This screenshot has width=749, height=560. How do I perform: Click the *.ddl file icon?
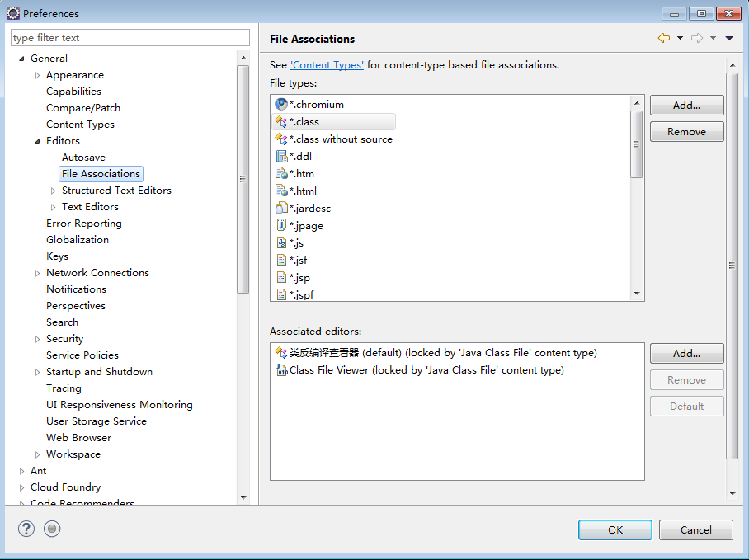281,156
